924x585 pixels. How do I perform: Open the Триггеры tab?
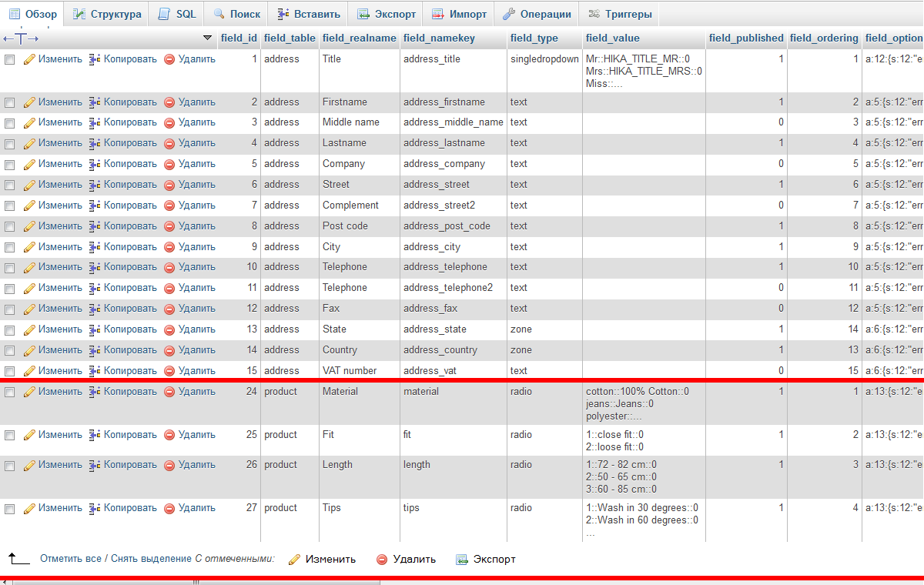(x=620, y=14)
